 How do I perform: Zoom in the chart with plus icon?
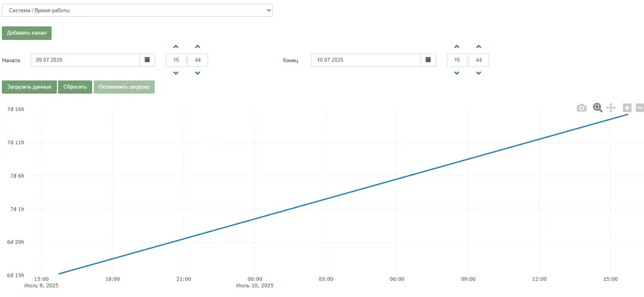(x=627, y=108)
